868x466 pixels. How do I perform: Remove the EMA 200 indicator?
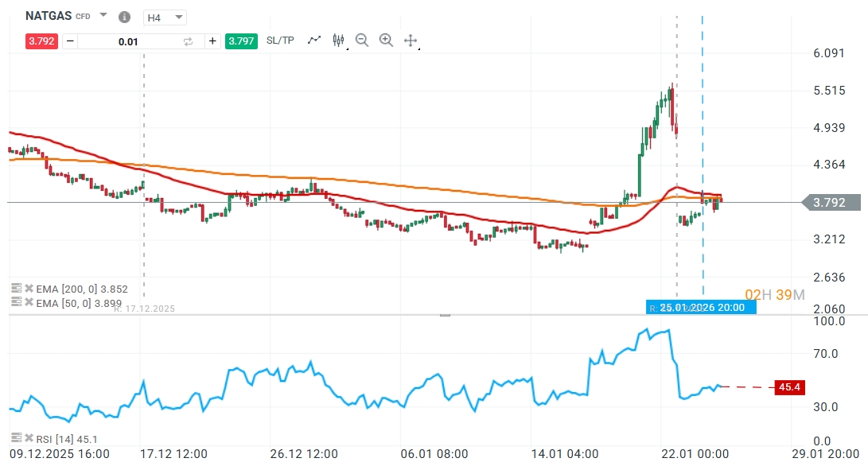click(x=29, y=289)
